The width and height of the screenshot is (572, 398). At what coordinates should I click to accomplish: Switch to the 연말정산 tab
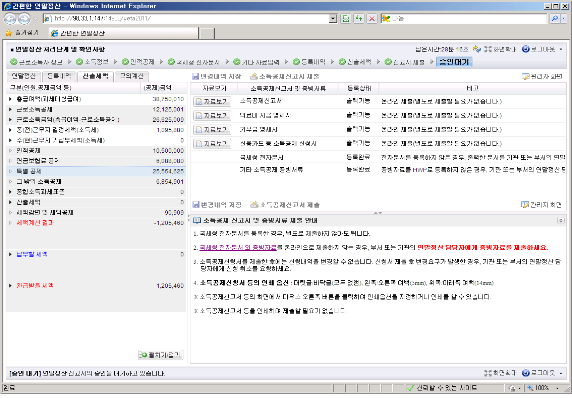coord(24,76)
